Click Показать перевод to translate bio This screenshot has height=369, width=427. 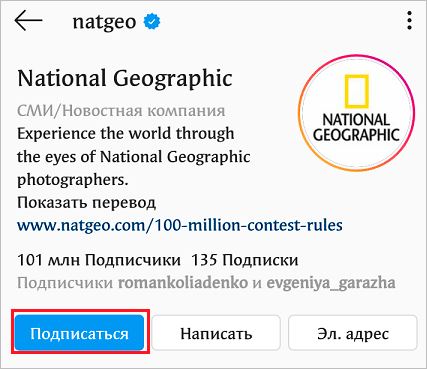point(86,203)
